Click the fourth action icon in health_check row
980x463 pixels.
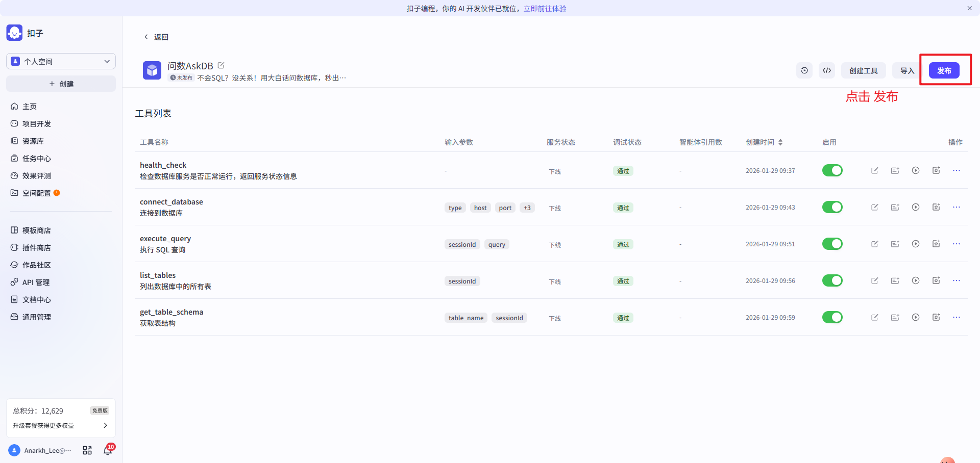[x=936, y=170]
